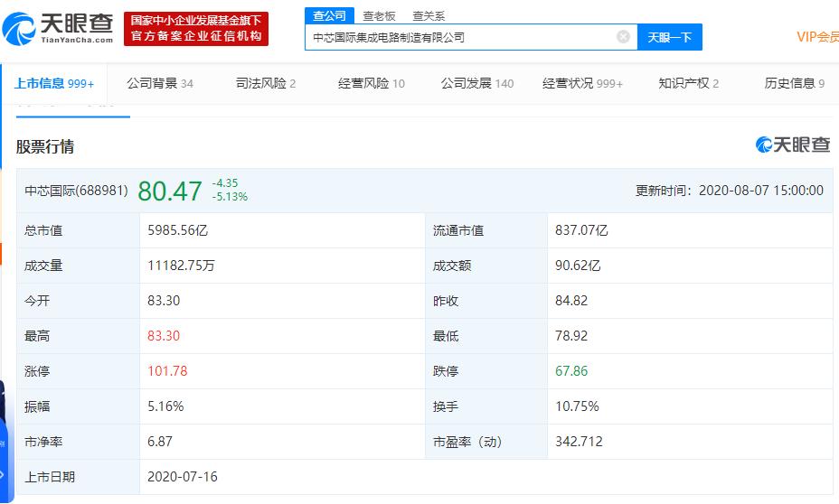Viewport: 839px width, 504px height.
Task: Click the 市盈率（动） value 342.712
Action: click(579, 442)
